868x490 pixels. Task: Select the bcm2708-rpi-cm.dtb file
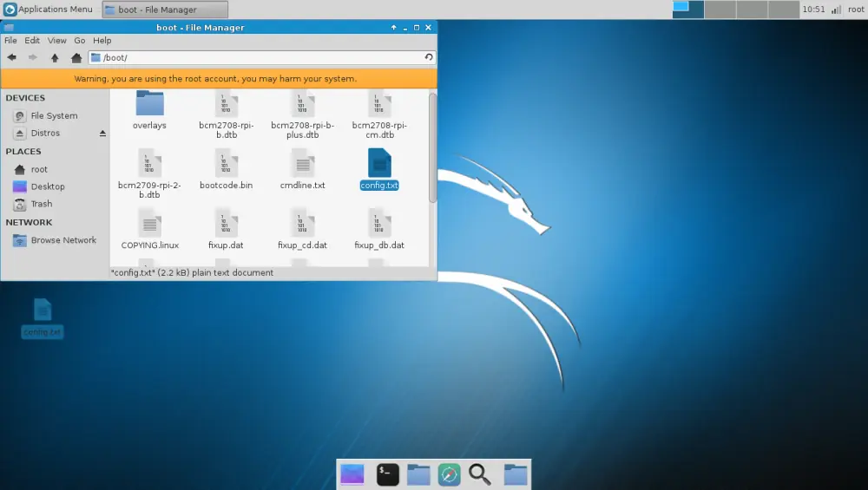(x=379, y=115)
